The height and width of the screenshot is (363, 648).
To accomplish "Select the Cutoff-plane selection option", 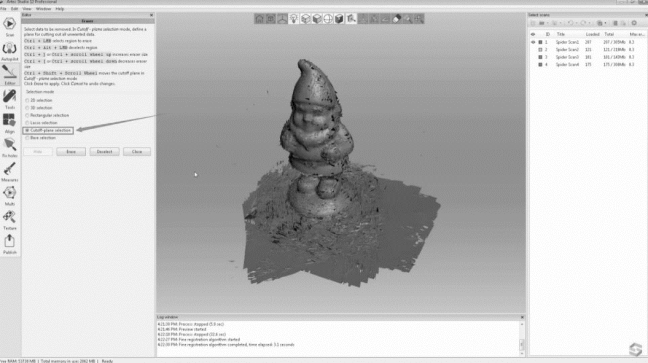I will coord(48,130).
